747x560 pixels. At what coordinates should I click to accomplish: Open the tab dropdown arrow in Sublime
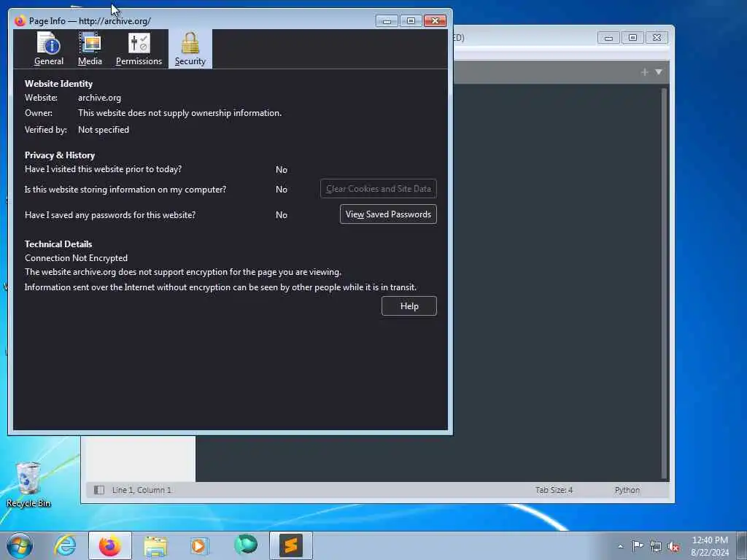click(x=659, y=72)
